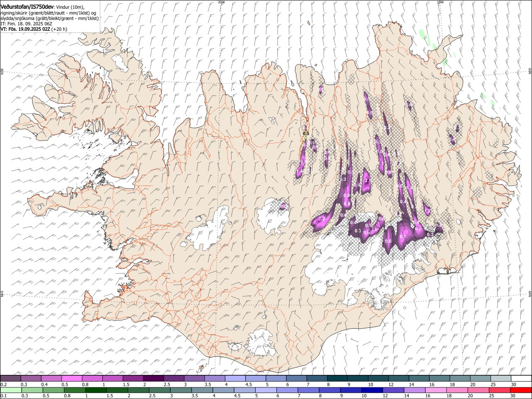The image size is (532, 399).
Task: Click bottom legend swatch between 2 and 2.5
Action: point(138,390)
